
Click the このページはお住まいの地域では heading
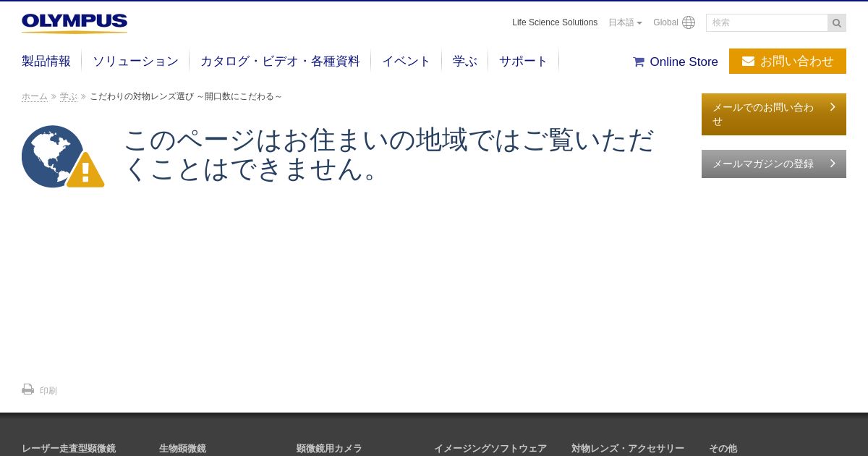tap(389, 154)
